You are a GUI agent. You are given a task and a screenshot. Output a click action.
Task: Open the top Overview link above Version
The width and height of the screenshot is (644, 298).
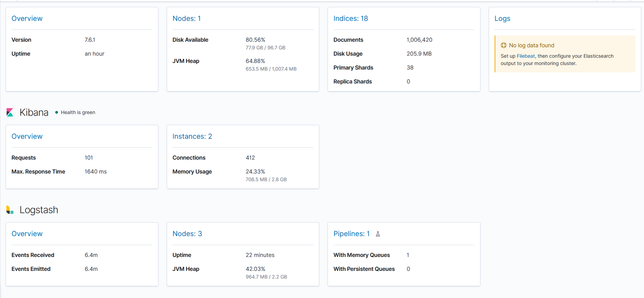click(27, 18)
